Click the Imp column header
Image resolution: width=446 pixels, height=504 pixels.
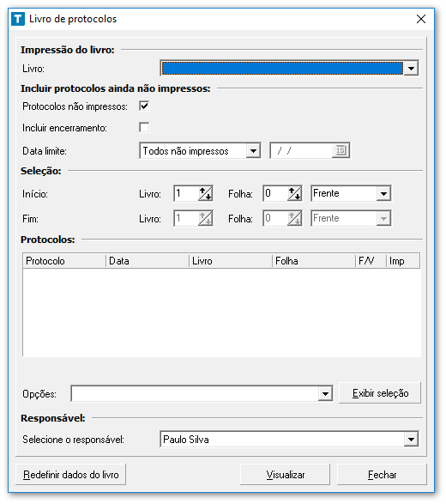pos(403,261)
